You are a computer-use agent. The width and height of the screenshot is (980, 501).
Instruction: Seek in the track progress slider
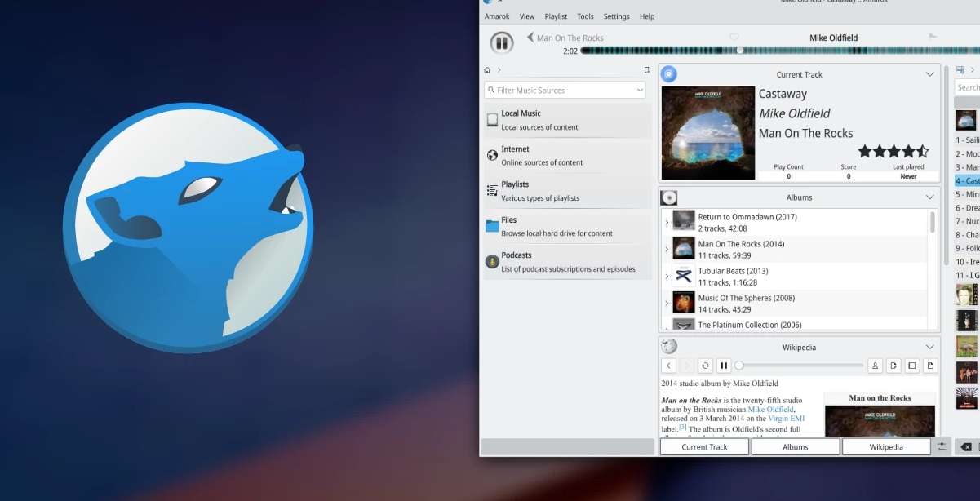pos(779,51)
